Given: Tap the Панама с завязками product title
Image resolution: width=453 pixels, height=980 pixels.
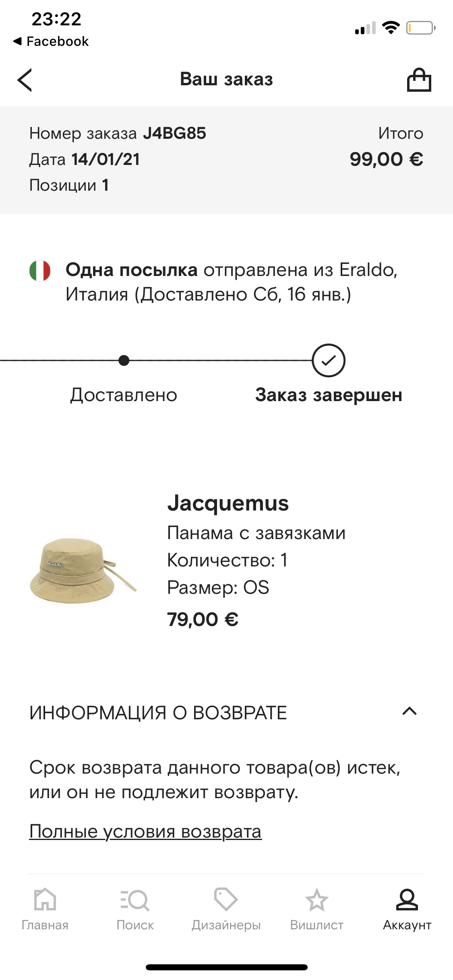Looking at the screenshot, I should tap(256, 533).
